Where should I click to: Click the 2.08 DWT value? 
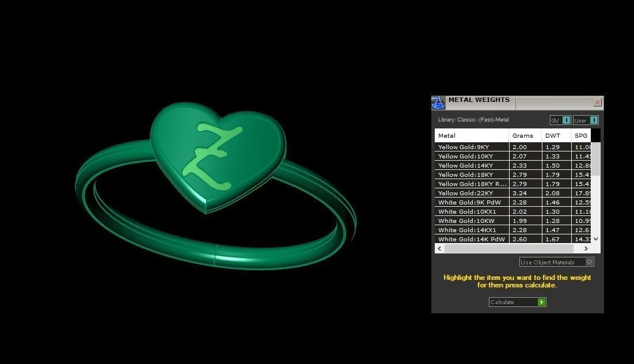tap(552, 193)
